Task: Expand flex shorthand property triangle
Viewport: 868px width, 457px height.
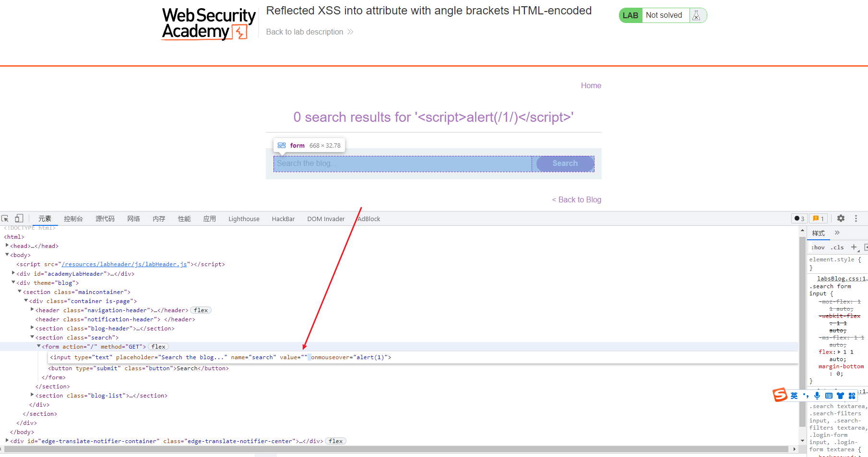Action: [839, 352]
